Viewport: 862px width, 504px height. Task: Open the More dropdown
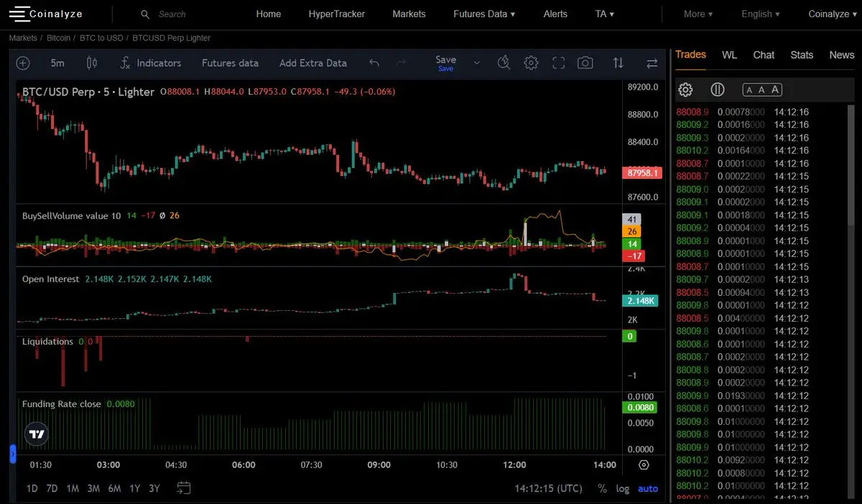pos(698,14)
